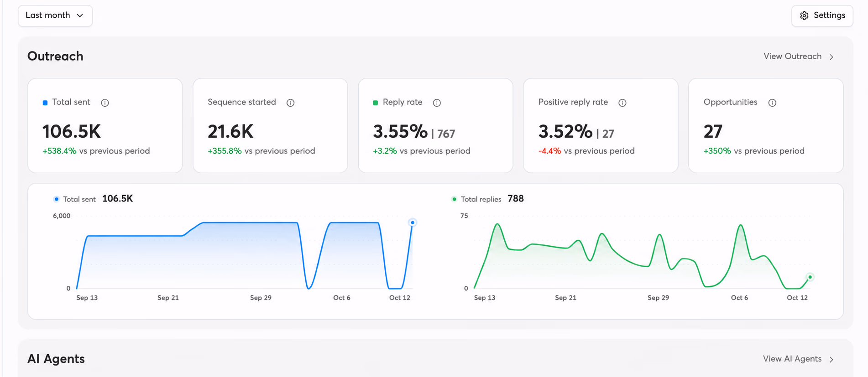Click the Sep 21 label on Total replies chart
Screen dimensions: 868x377
565,298
